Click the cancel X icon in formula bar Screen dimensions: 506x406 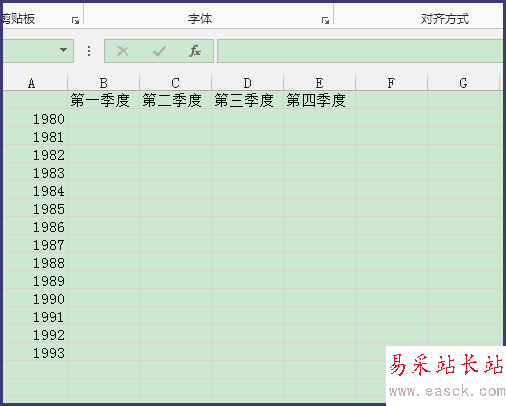point(123,51)
